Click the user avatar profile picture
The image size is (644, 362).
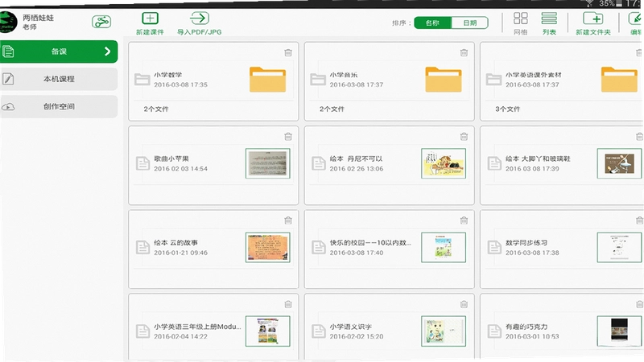8,23
